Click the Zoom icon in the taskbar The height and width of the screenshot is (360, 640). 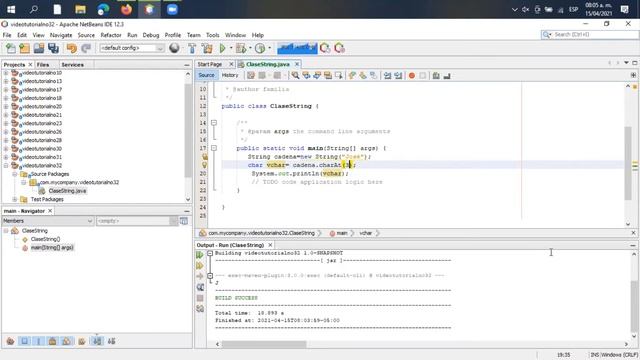point(172,9)
